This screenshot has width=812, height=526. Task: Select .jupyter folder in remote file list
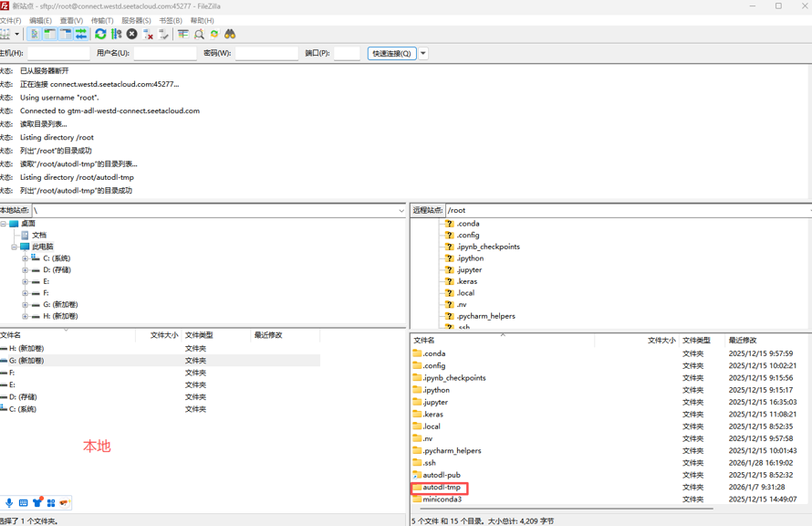point(435,402)
